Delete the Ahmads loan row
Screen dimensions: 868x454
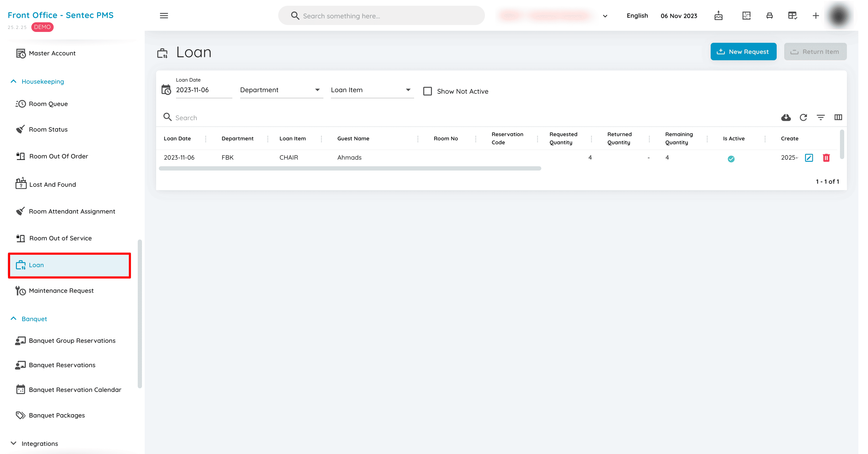coord(826,158)
